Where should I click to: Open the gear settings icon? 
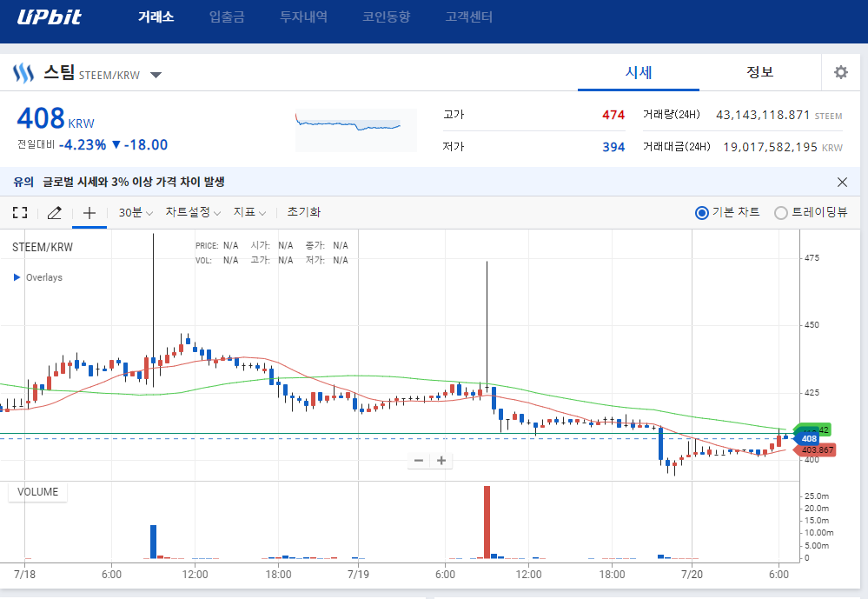click(x=840, y=72)
